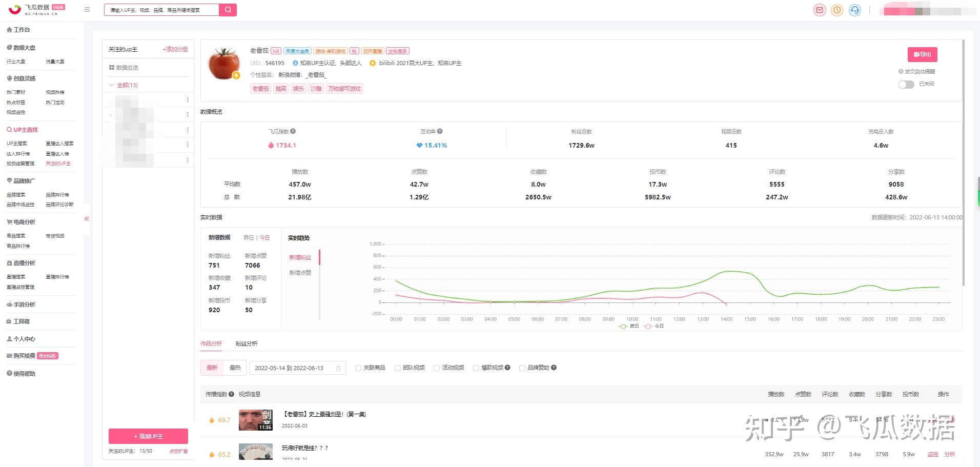Click the calendar icon in the date range field
Screen dimensions: 980x467
click(338, 368)
